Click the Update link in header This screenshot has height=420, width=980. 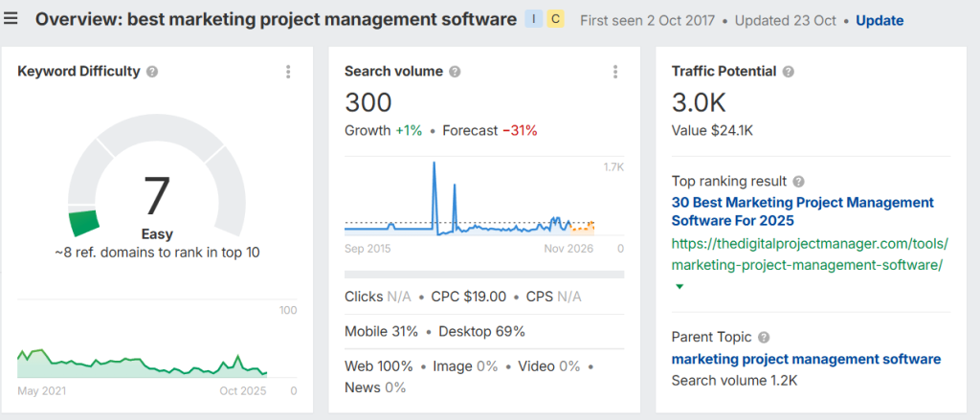click(880, 21)
